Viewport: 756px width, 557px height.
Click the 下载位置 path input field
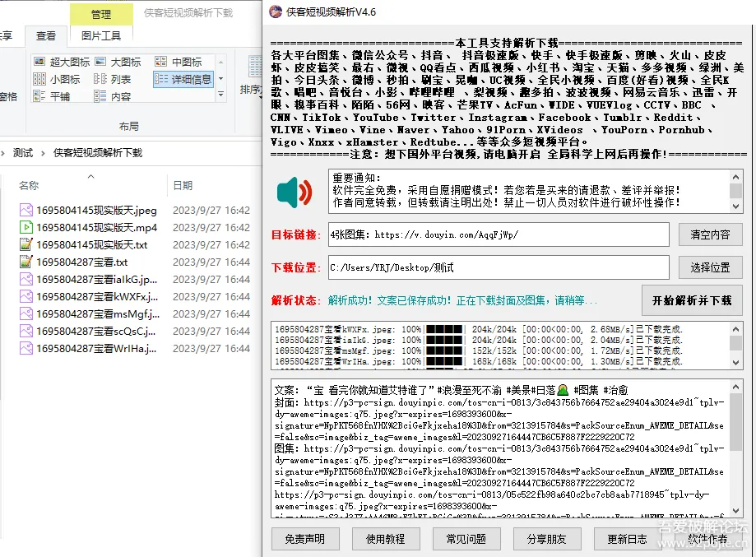click(x=499, y=267)
